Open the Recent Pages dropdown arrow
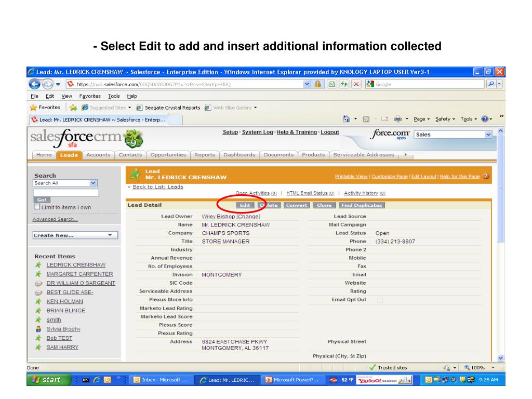Screen dimensions: 532x399 (x=58, y=84)
